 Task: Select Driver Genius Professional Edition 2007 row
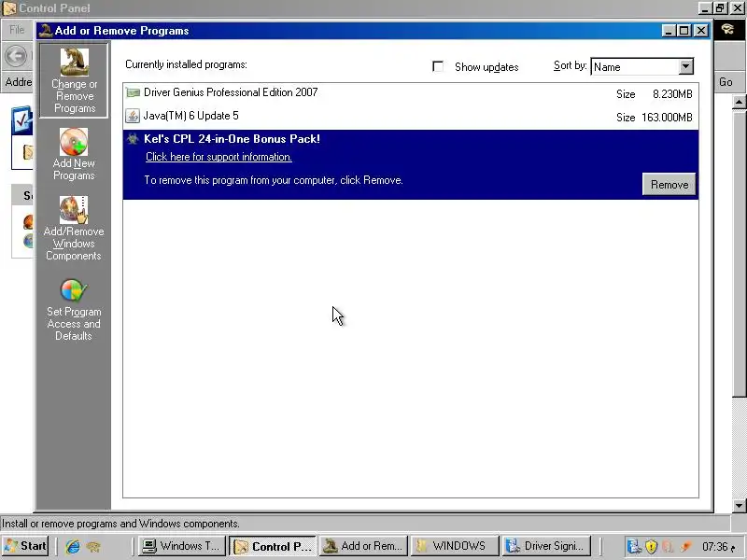[411, 93]
